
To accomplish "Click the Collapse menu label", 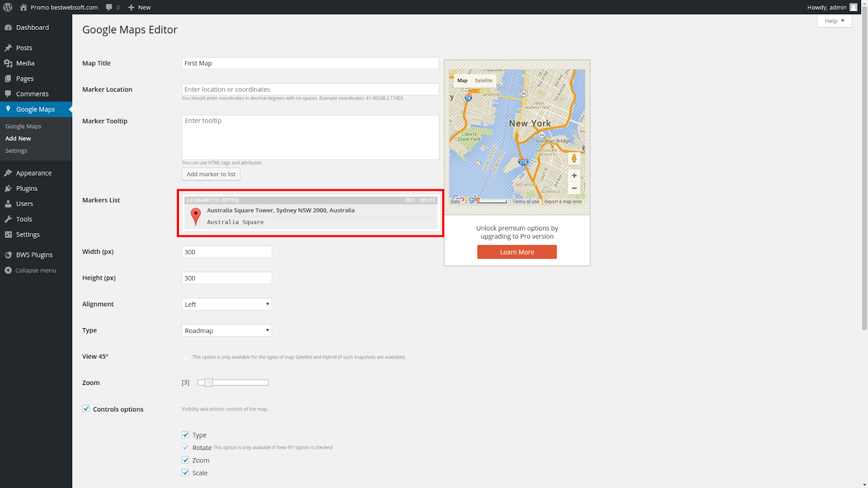I will [35, 270].
